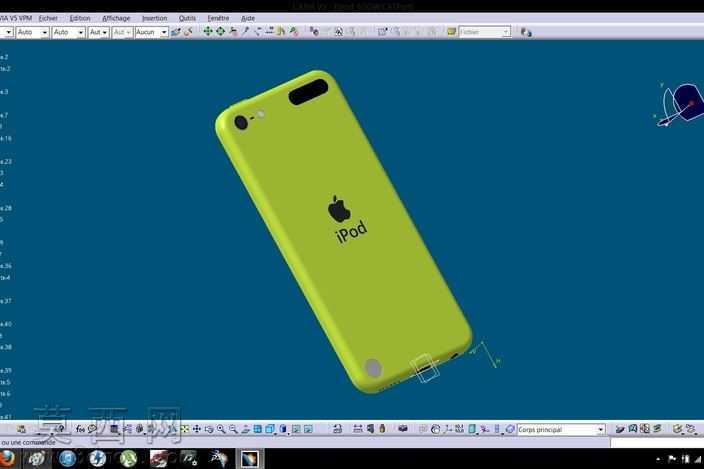Screen dimensions: 704x469
Task: Click the green rotate-arrows icon
Action: pos(220,31)
